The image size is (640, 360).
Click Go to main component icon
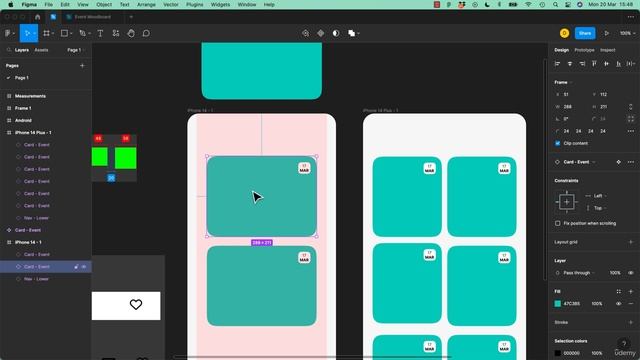tap(619, 162)
